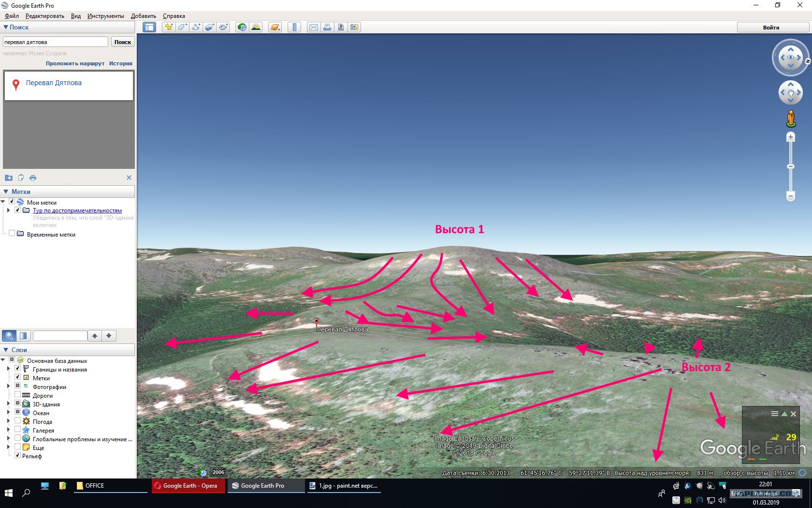Copy search results to the clipboard
Screen dimensions: 812x508
pyautogui.click(x=21, y=178)
